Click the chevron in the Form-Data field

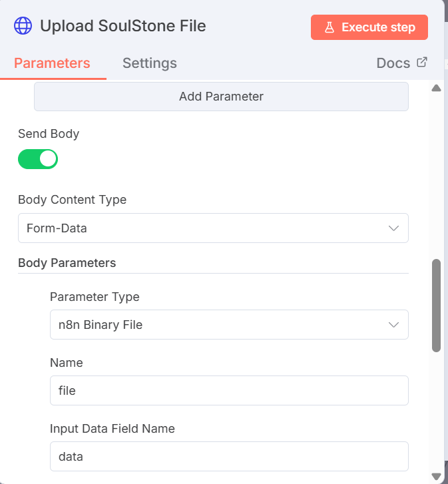[x=393, y=228]
